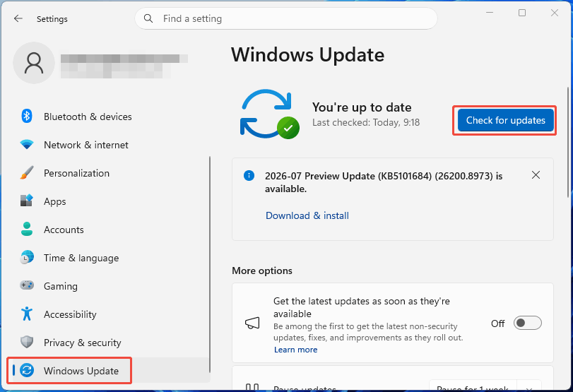Click the Accounts person icon
Screen dimensions: 573x392
(27, 229)
